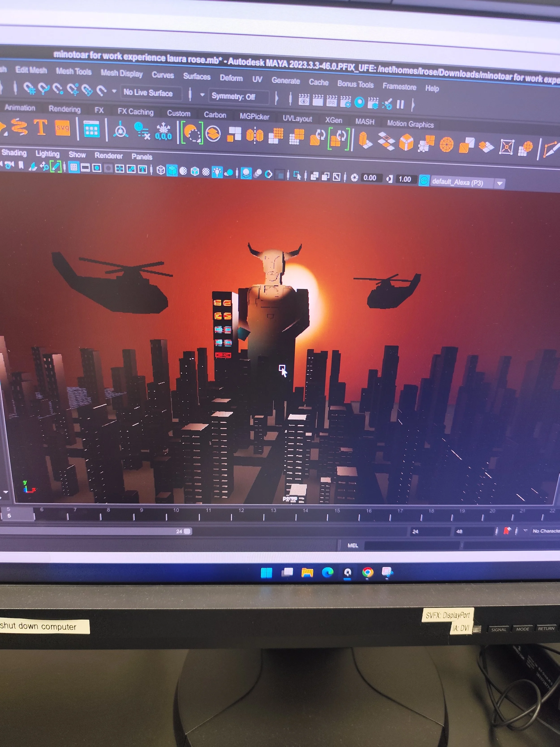Open Windows File Explorer from taskbar
560x747 pixels.
pos(307,573)
